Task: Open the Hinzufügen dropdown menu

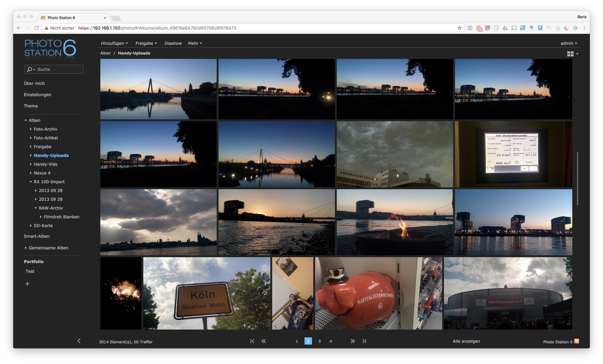Action: (x=114, y=43)
